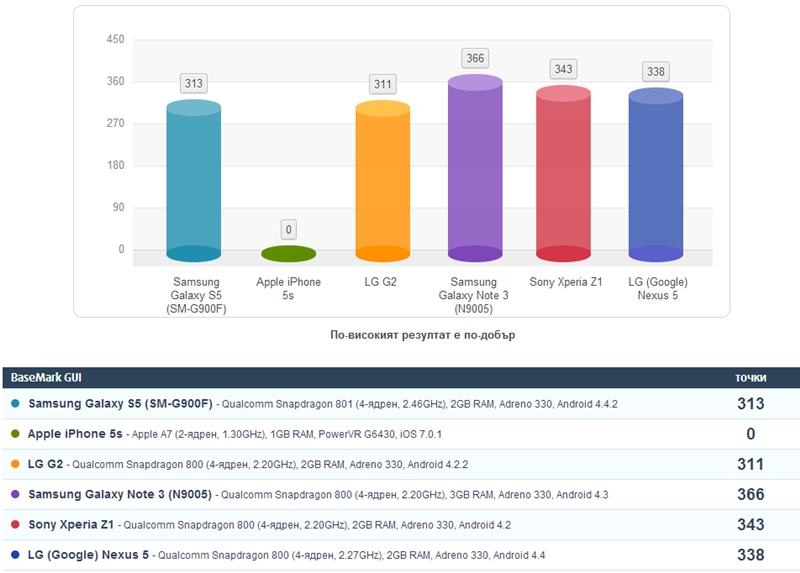The height and width of the screenshot is (573, 800).
Task: Click the 90 y-axis tick label
Action: pyautogui.click(x=118, y=207)
